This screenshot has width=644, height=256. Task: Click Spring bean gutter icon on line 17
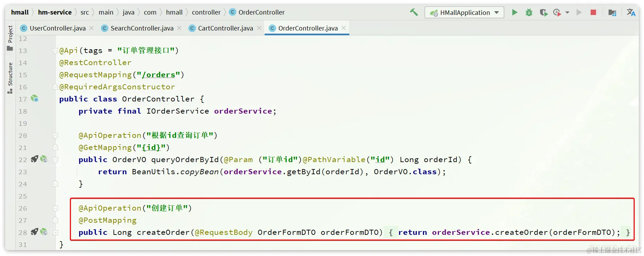[35, 99]
